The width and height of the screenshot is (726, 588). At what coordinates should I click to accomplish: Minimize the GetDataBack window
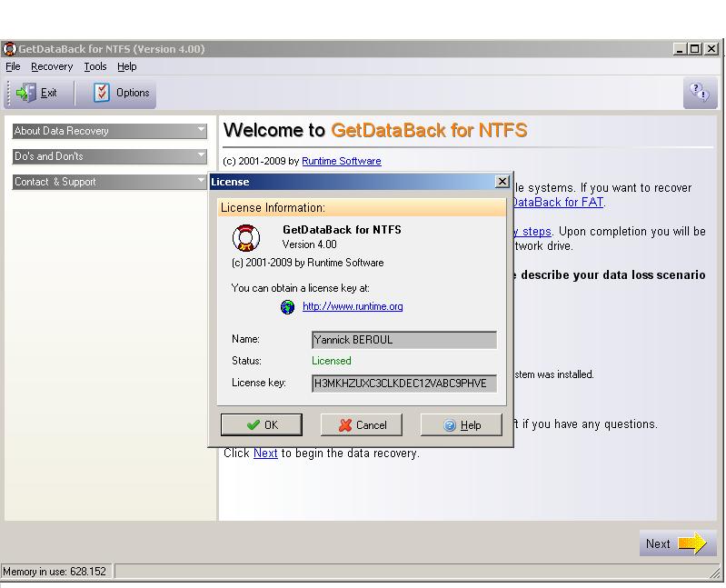pos(680,48)
